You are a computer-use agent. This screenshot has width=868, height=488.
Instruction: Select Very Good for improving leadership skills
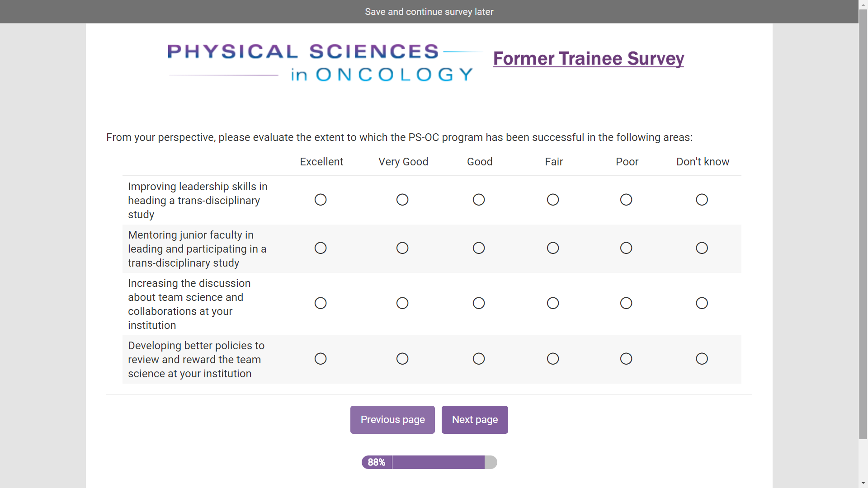click(x=402, y=200)
